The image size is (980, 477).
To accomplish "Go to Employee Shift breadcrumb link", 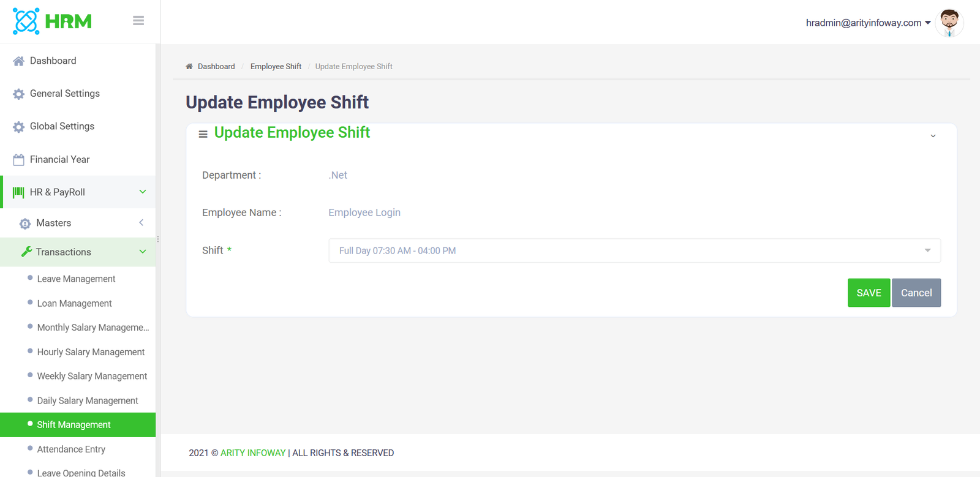I will (276, 67).
